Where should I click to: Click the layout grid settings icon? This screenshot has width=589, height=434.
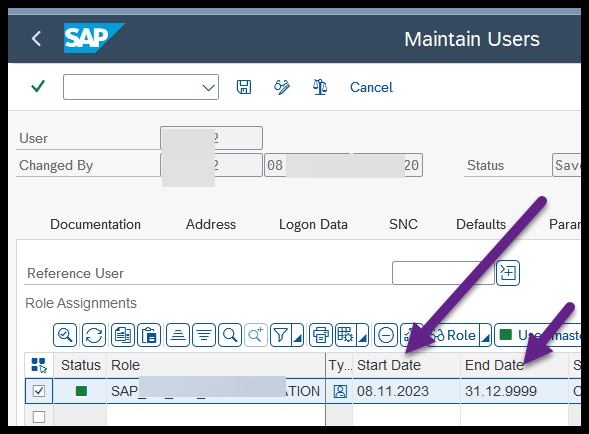(x=346, y=335)
